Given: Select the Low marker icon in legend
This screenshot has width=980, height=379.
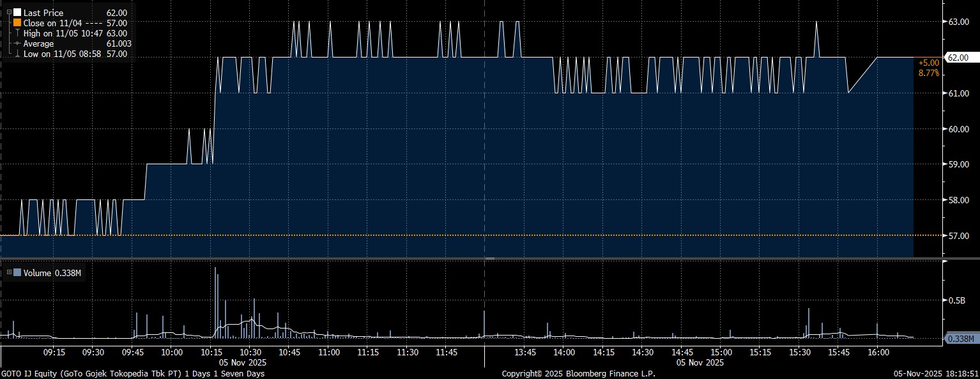Looking at the screenshot, I should [17, 54].
